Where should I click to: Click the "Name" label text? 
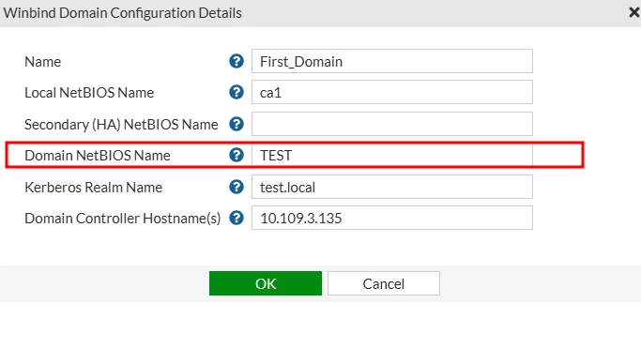[x=42, y=62]
